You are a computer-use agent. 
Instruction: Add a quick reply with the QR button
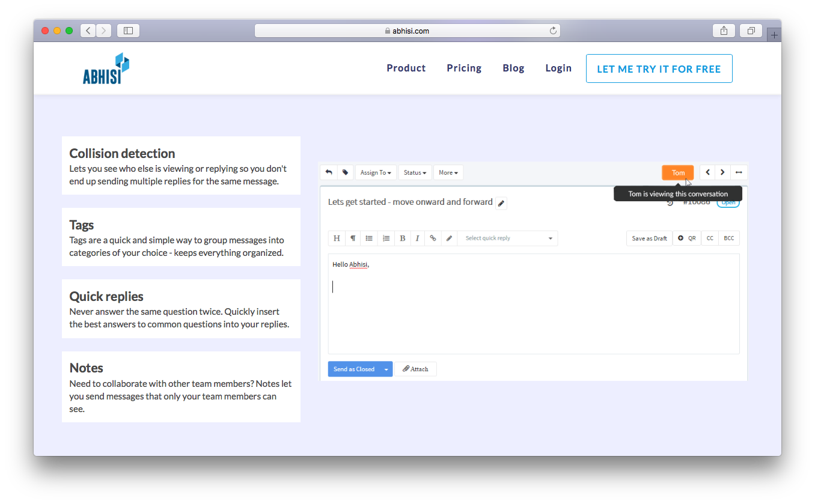687,238
